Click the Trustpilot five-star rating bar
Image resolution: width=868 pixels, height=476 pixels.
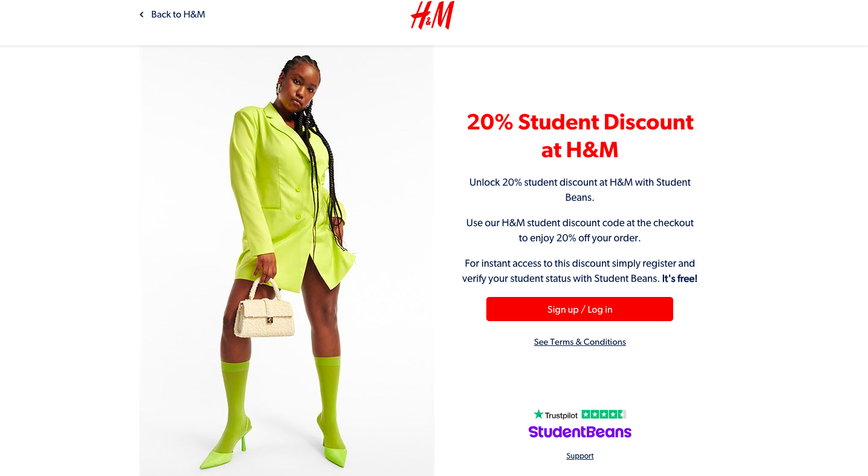pyautogui.click(x=604, y=414)
